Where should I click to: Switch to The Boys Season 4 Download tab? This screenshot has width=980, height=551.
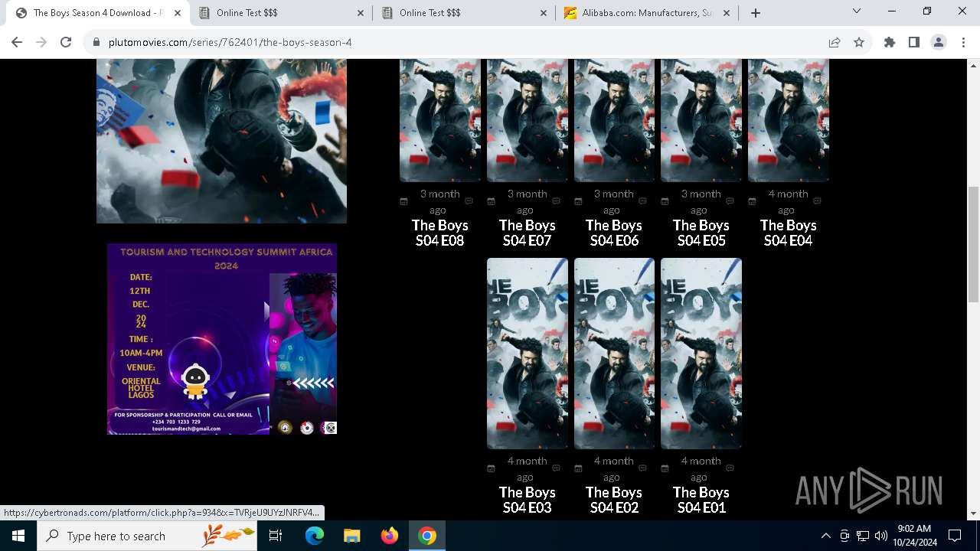(x=97, y=13)
